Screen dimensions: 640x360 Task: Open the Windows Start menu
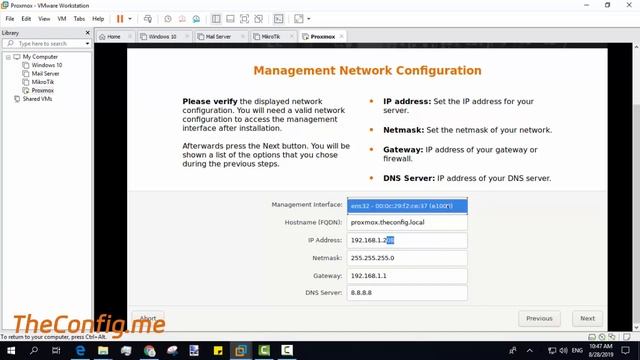click(x=11, y=351)
